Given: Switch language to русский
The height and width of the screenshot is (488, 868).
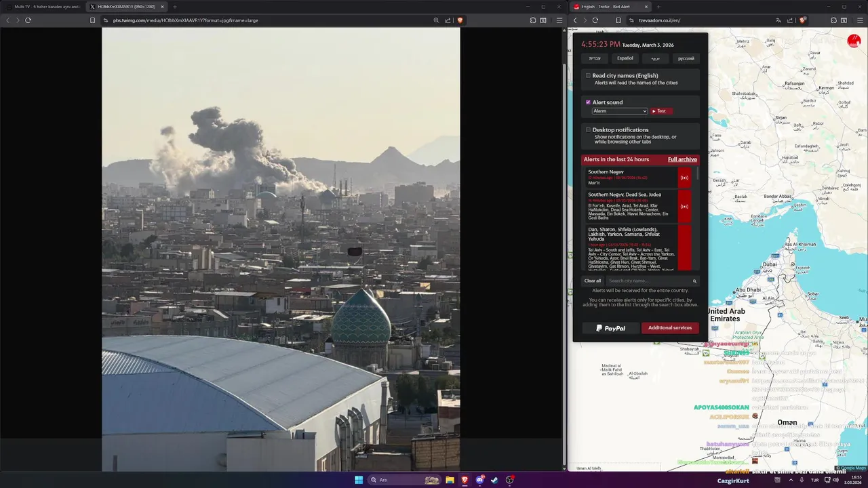Looking at the screenshot, I should pos(686,58).
